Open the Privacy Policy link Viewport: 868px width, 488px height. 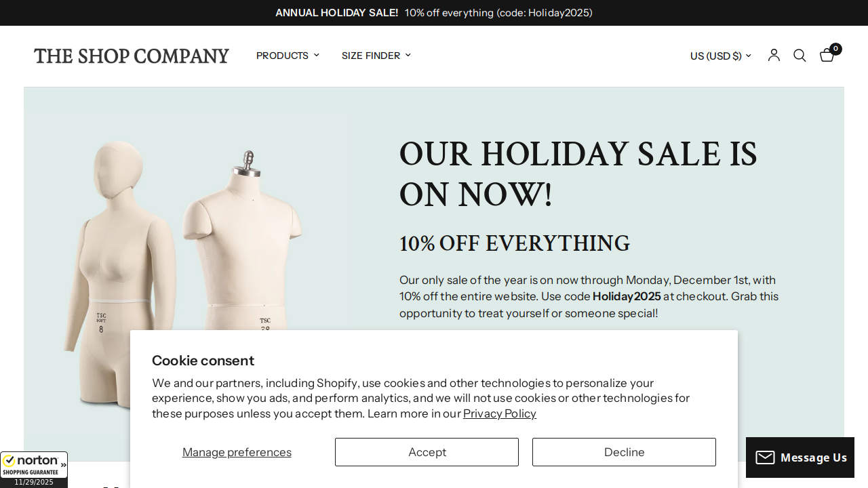coord(499,413)
